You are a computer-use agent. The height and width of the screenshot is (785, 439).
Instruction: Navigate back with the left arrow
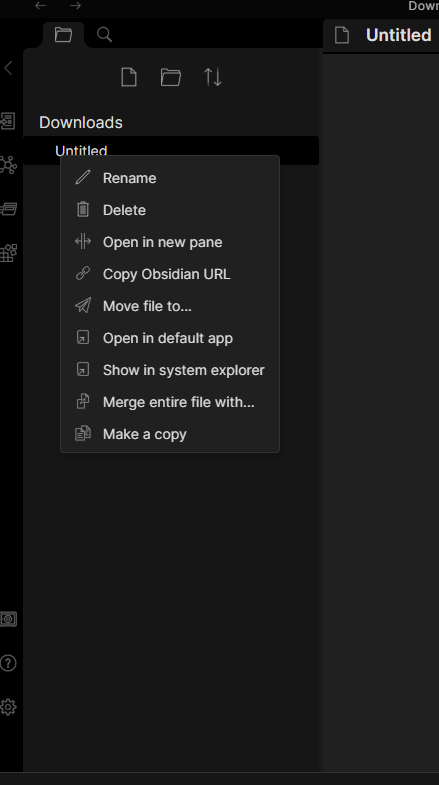pos(41,6)
